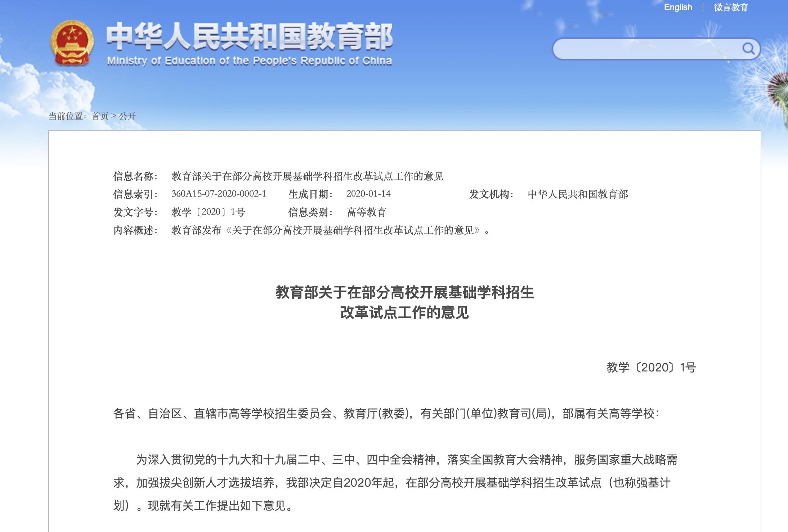Click the heading's second line 改革试点工作的意见
Image resolution: width=788 pixels, height=532 pixels.
pos(404,312)
